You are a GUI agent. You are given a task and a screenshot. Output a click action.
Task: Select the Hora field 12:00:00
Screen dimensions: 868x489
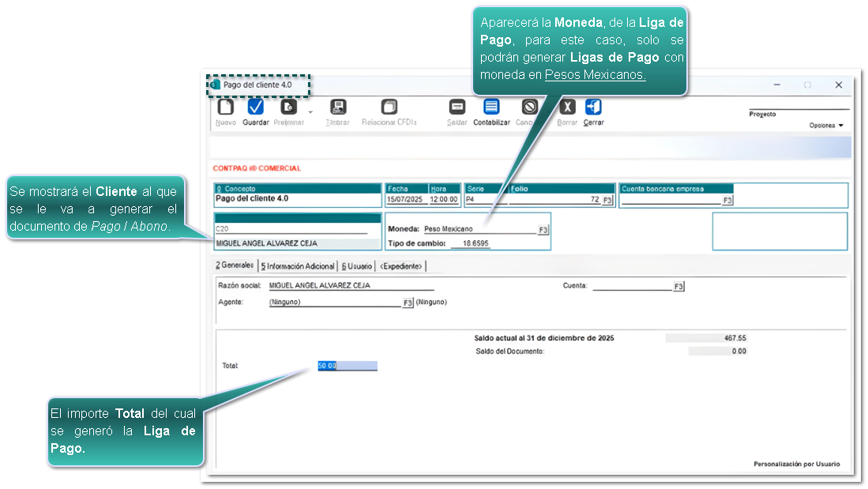(x=444, y=199)
